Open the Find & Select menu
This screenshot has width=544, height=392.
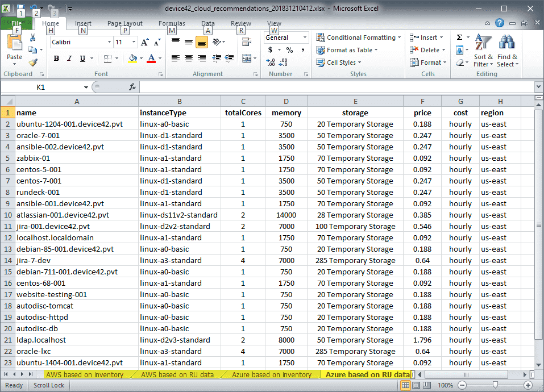pos(507,51)
